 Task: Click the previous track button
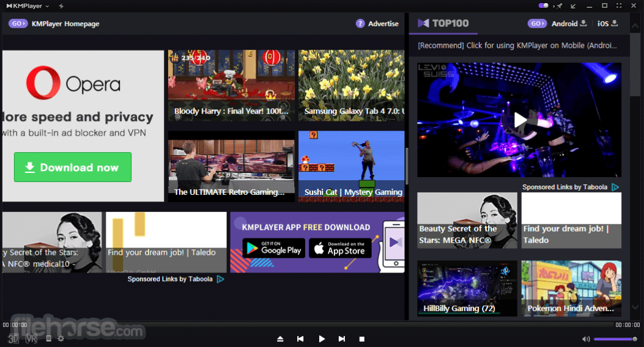(x=300, y=339)
